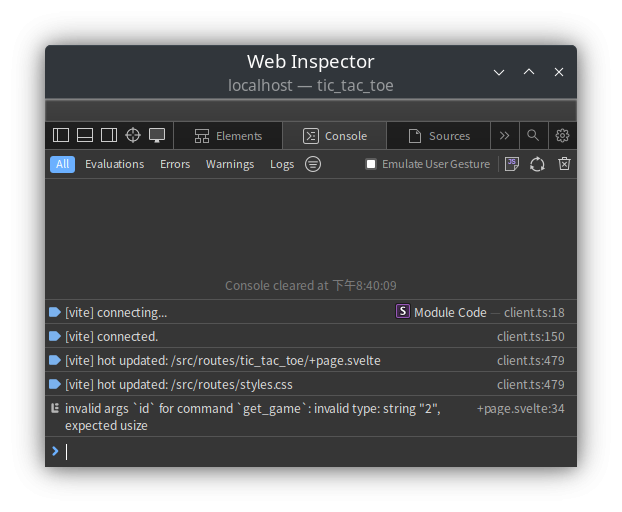Clear the console with trash icon
This screenshot has width=622, height=512.
(564, 164)
